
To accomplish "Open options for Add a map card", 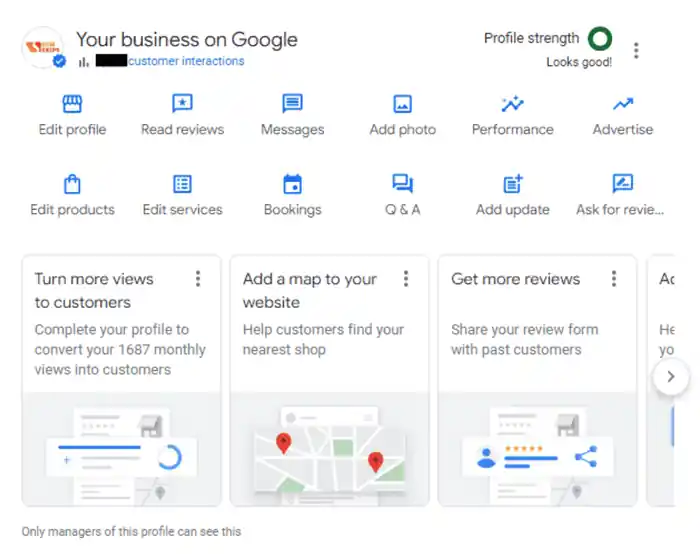I will 406,279.
